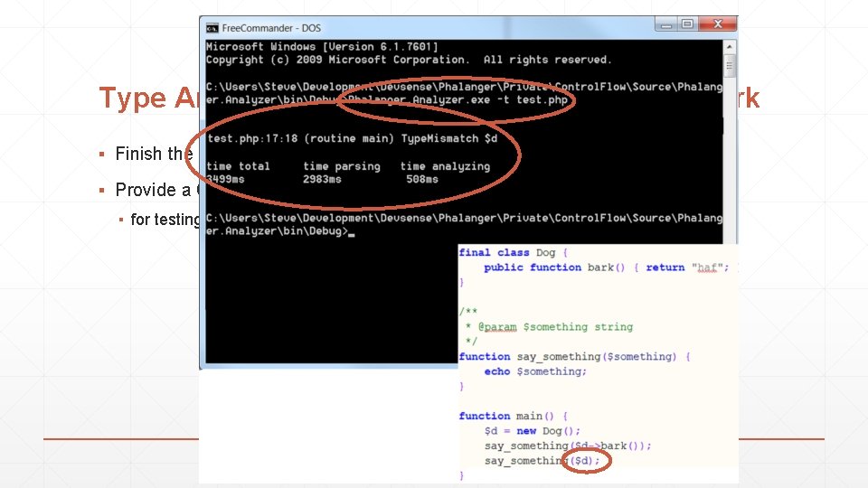Click the 'time parsing' column header
The height and width of the screenshot is (488, 868).
click(x=342, y=166)
